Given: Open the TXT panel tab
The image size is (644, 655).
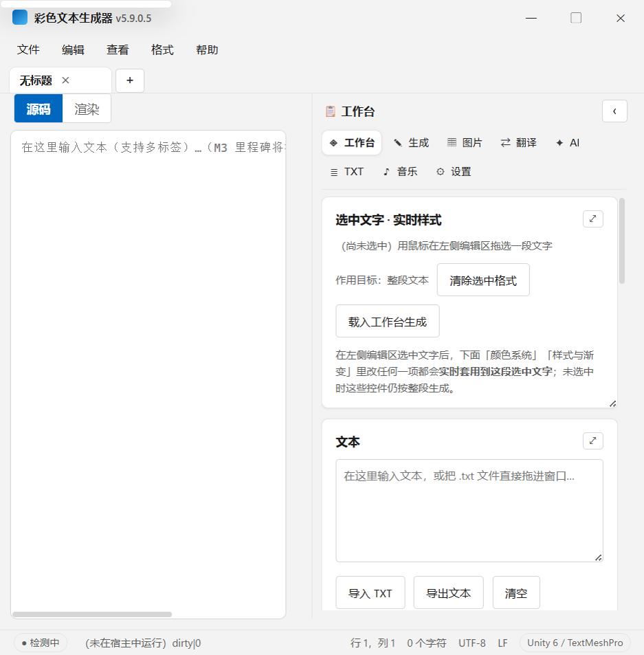Looking at the screenshot, I should [347, 172].
